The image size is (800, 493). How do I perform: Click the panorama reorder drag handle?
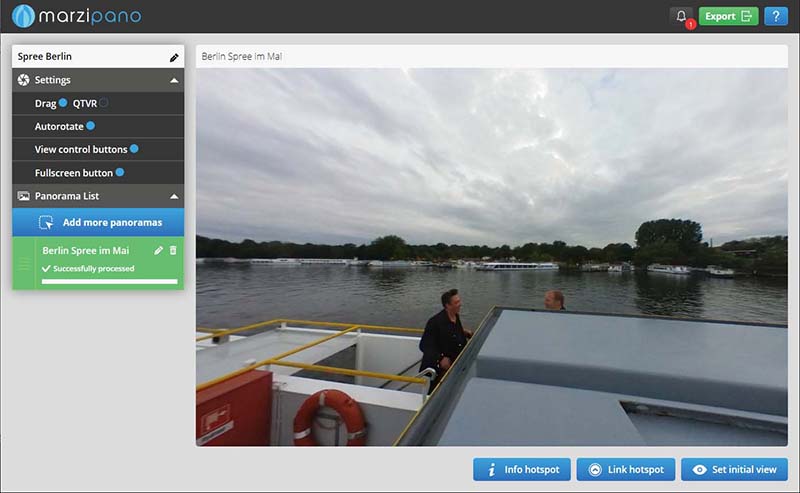pos(24,264)
